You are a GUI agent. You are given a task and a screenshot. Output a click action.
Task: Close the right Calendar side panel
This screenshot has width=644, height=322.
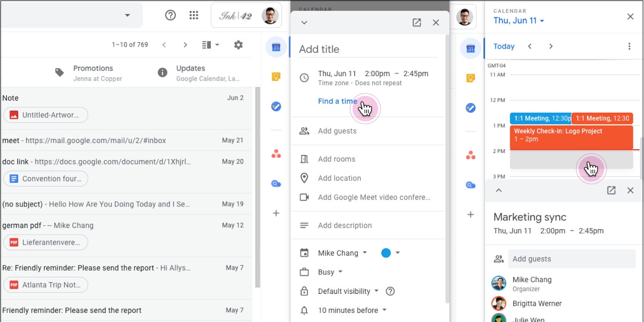coord(630,17)
